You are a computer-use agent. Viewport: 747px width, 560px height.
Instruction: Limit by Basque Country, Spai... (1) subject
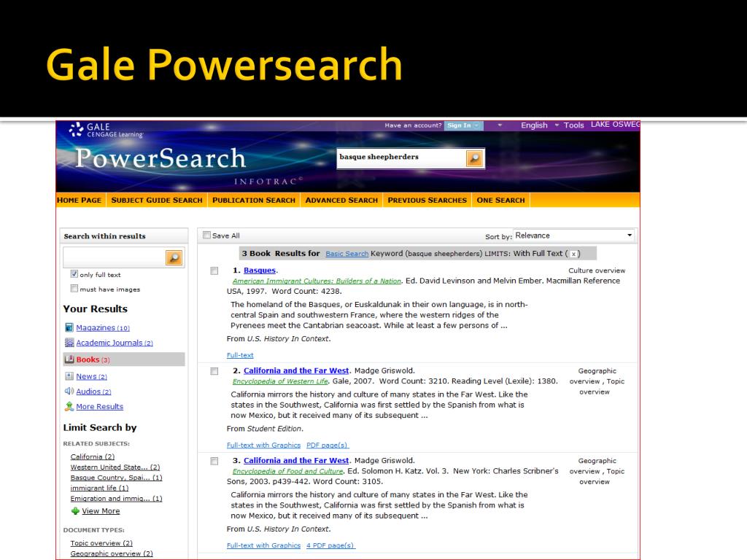(116, 478)
